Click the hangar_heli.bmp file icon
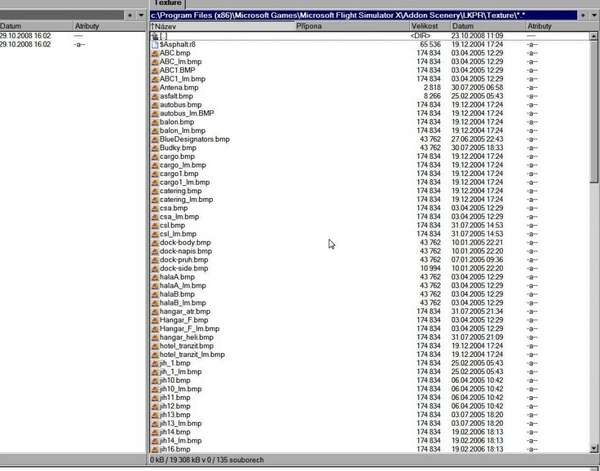The width and height of the screenshot is (600, 471). [x=153, y=337]
